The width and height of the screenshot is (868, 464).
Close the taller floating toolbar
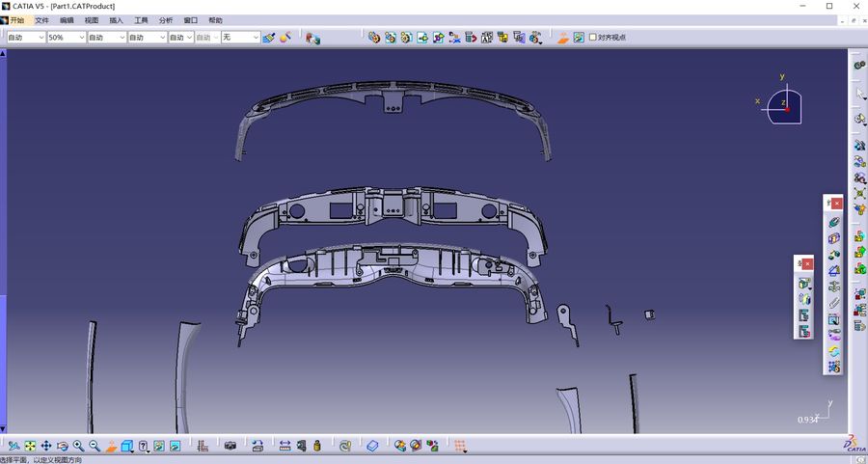tap(837, 204)
